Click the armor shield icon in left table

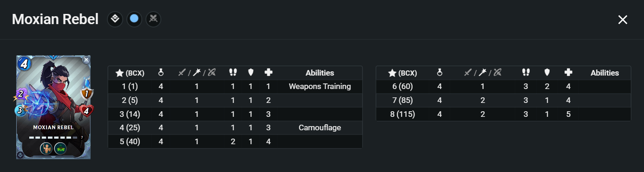pos(250,72)
